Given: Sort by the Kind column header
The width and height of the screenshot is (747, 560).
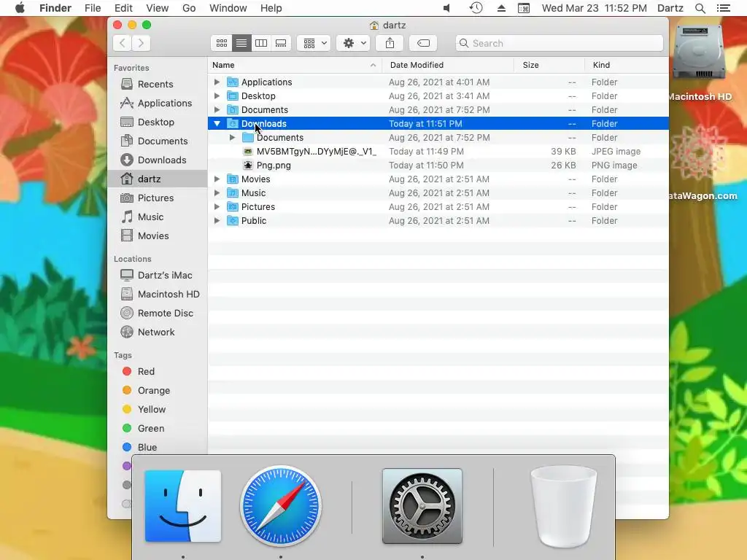Looking at the screenshot, I should (x=627, y=65).
